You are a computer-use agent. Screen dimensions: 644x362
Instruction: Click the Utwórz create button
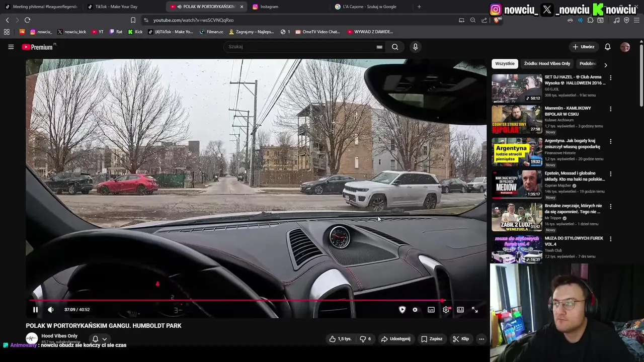click(583, 47)
